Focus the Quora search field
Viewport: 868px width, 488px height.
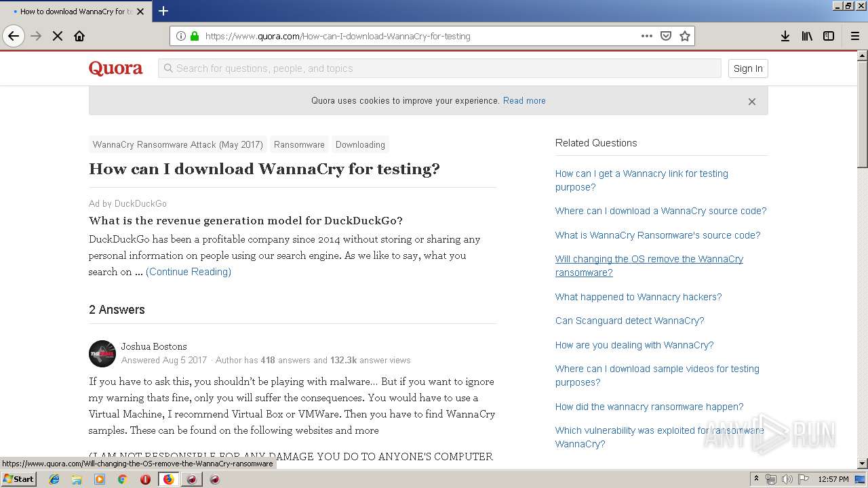tap(439, 68)
